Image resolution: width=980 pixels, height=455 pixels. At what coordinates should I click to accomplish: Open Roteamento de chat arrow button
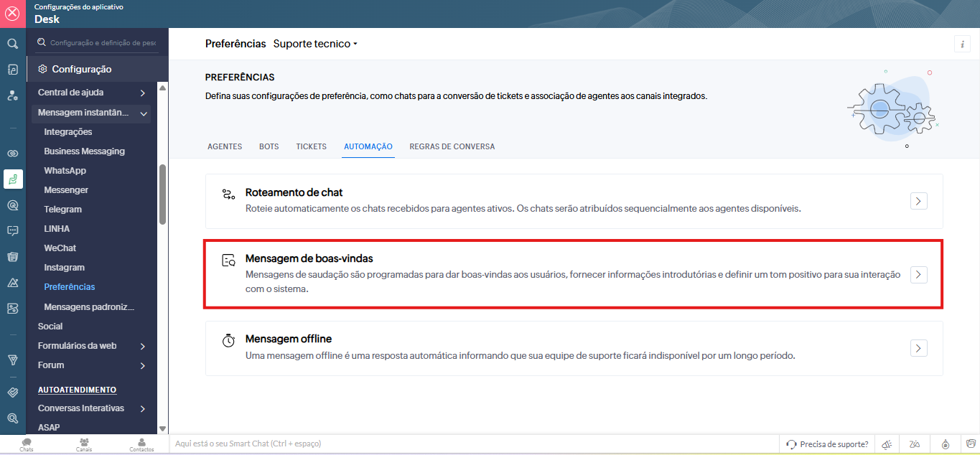click(x=918, y=201)
